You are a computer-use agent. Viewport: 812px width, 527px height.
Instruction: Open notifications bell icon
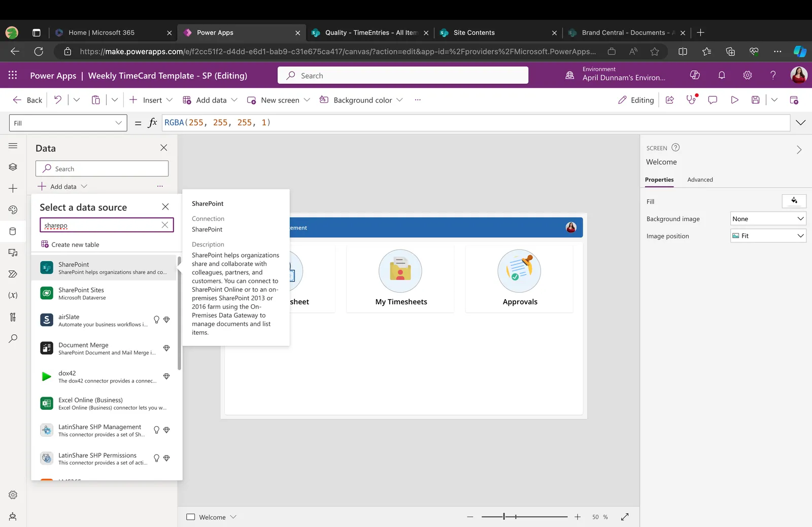click(x=722, y=75)
